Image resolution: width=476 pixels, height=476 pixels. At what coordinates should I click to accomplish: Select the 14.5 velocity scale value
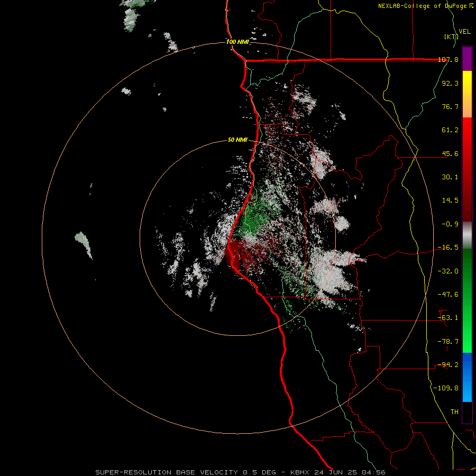[450, 200]
